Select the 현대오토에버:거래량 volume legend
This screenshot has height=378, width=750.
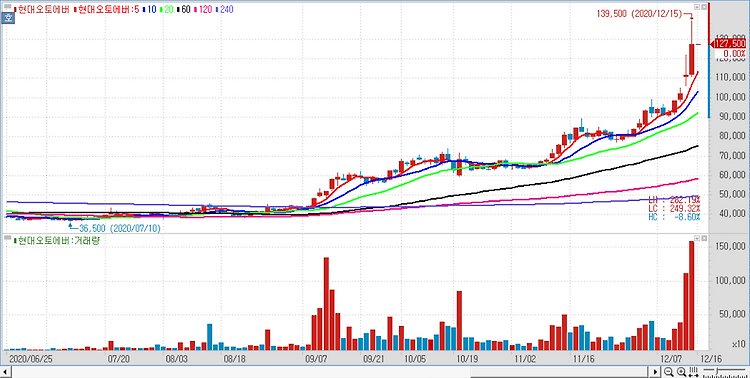point(57,241)
